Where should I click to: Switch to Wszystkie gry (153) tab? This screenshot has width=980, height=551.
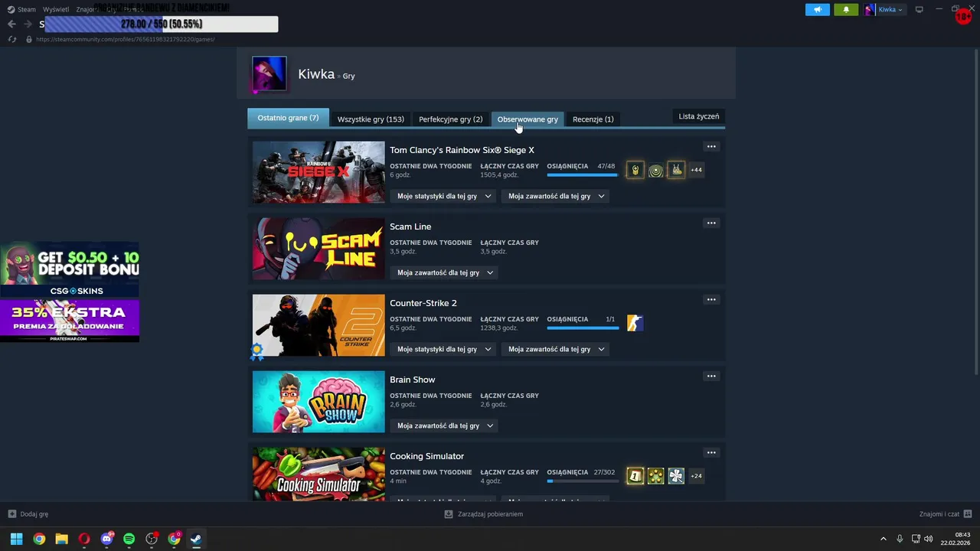pos(371,119)
